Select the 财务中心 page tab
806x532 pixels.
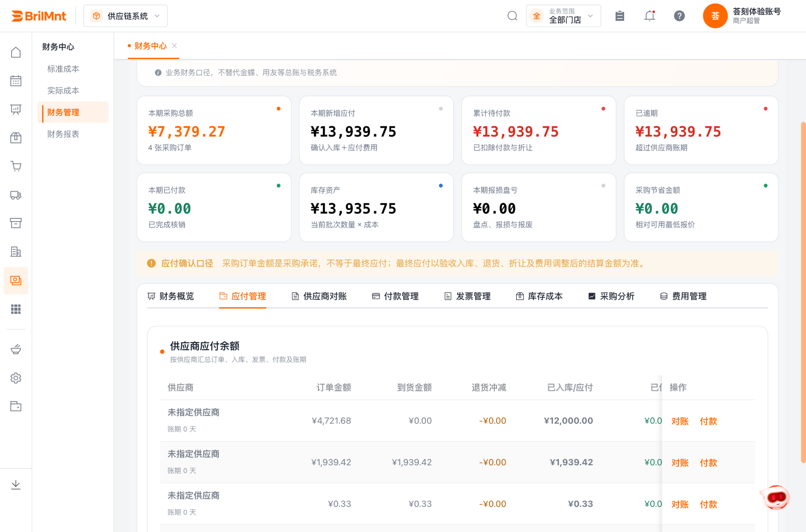point(150,46)
